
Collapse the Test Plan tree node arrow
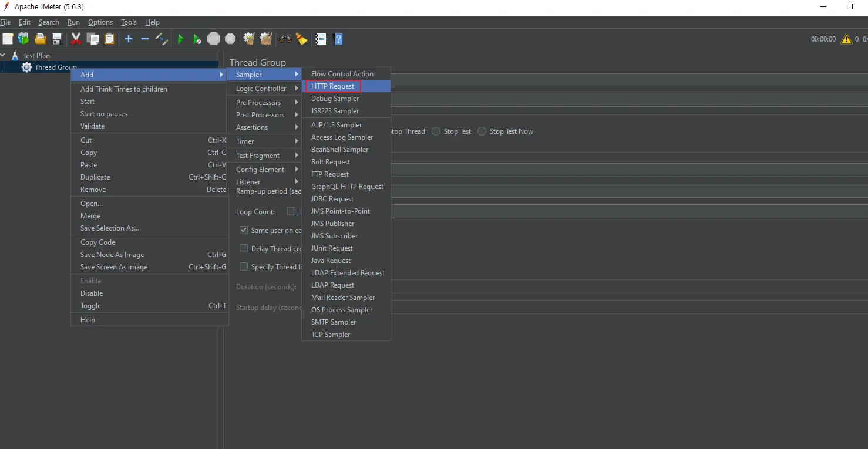pyautogui.click(x=4, y=55)
